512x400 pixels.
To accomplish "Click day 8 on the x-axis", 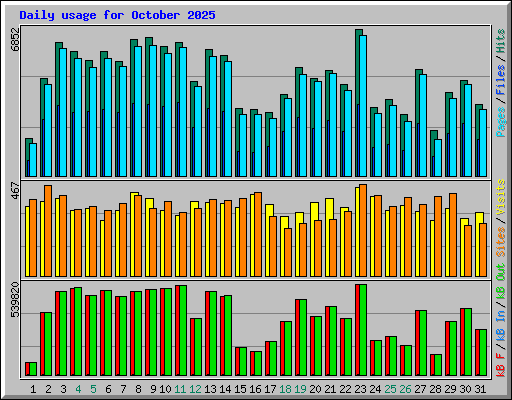I will 138,389.
